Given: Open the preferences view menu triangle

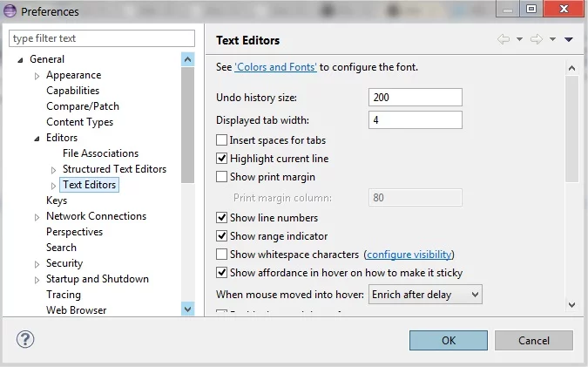Looking at the screenshot, I should click(x=569, y=39).
